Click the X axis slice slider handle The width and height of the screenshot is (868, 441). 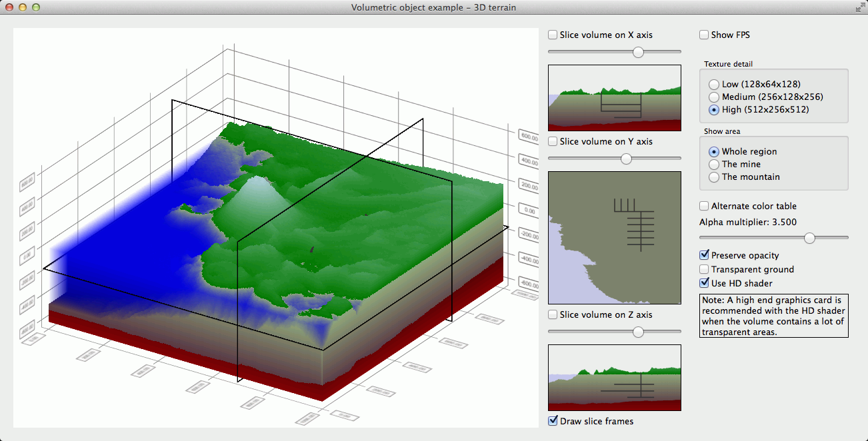coord(637,51)
